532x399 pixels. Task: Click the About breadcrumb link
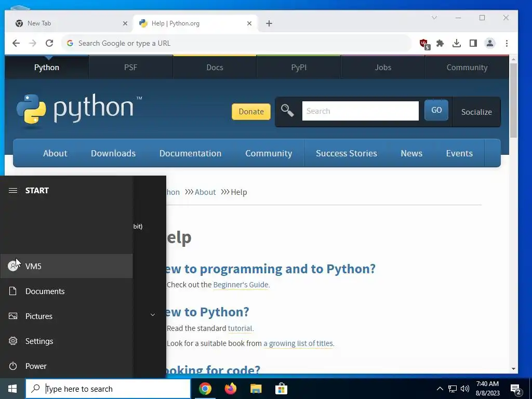click(205, 192)
